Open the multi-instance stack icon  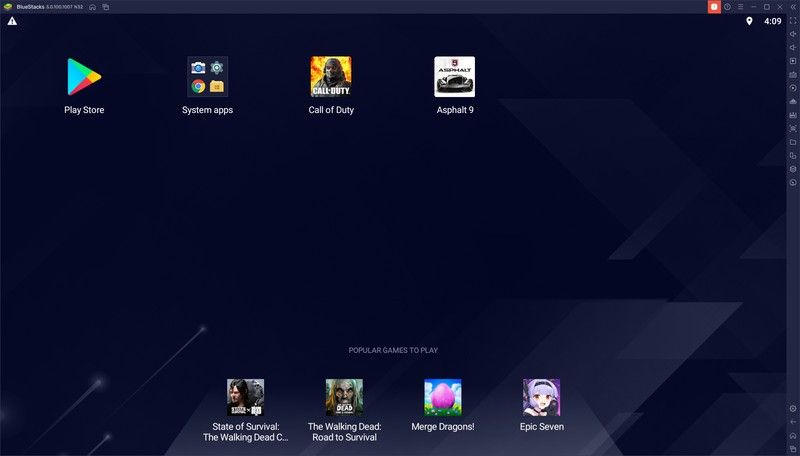point(793,169)
